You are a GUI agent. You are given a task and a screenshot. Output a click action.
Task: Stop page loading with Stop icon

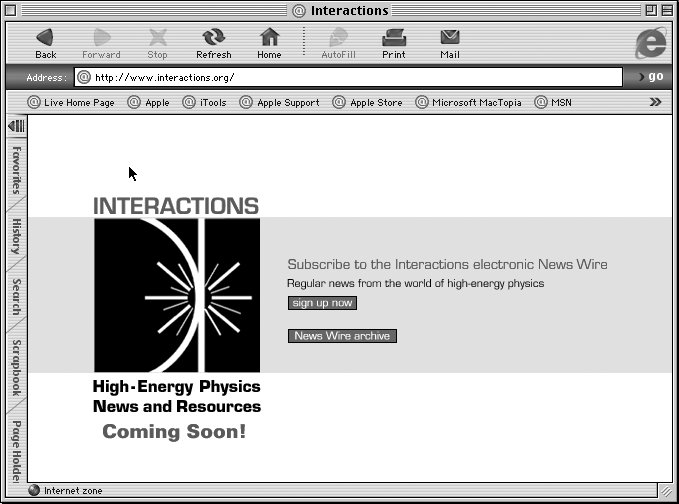pos(157,42)
